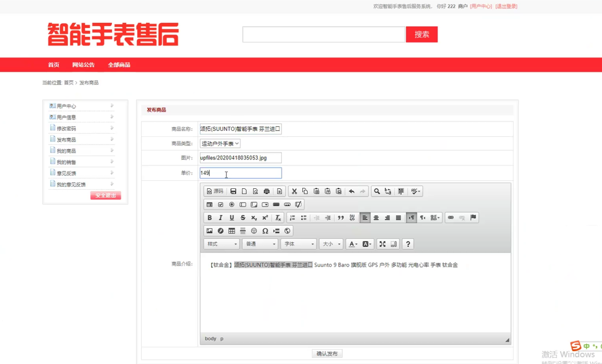Open the 大小 font size dropdown
Screen dimensions: 602x364
pos(331,244)
